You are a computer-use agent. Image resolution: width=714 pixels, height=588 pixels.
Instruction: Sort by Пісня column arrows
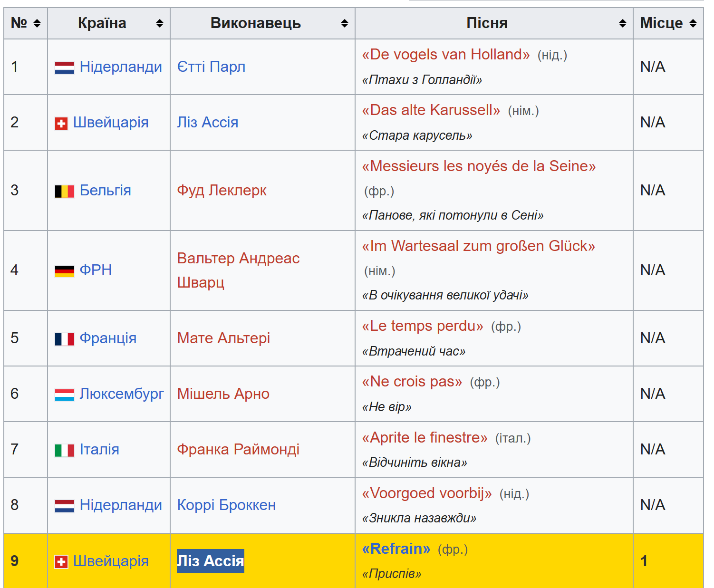pos(623,23)
